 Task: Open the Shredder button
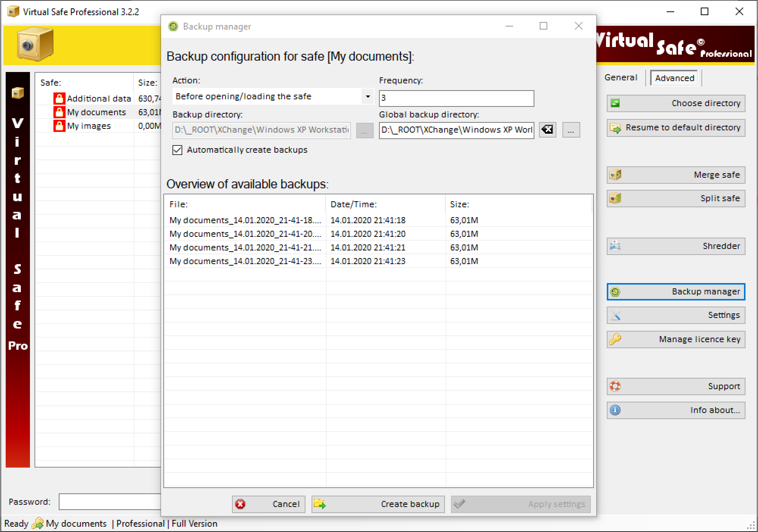[x=676, y=246]
